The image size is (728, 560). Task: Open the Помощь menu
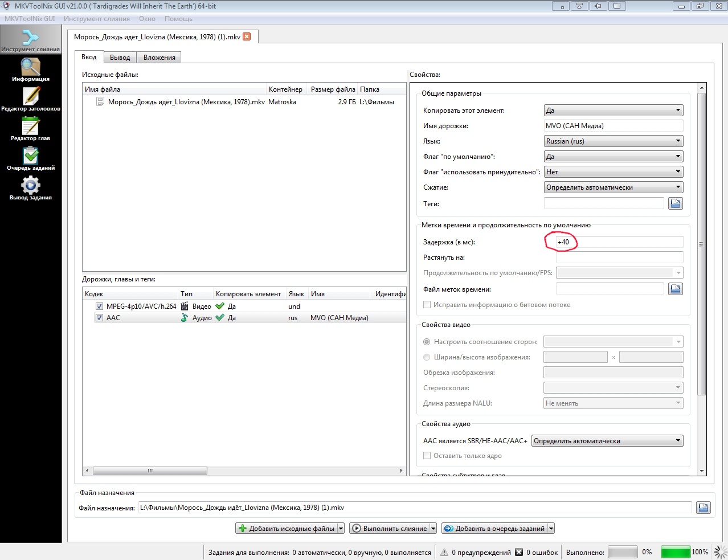click(x=178, y=19)
